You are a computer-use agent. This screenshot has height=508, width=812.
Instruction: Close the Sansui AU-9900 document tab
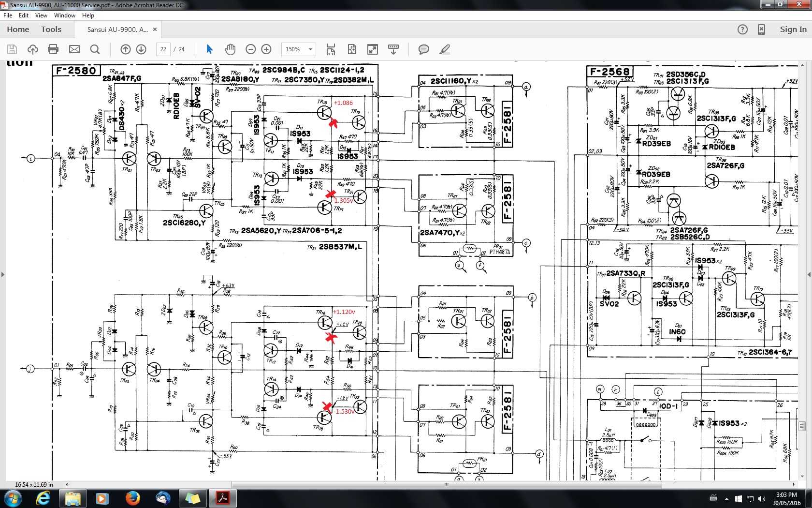(155, 30)
